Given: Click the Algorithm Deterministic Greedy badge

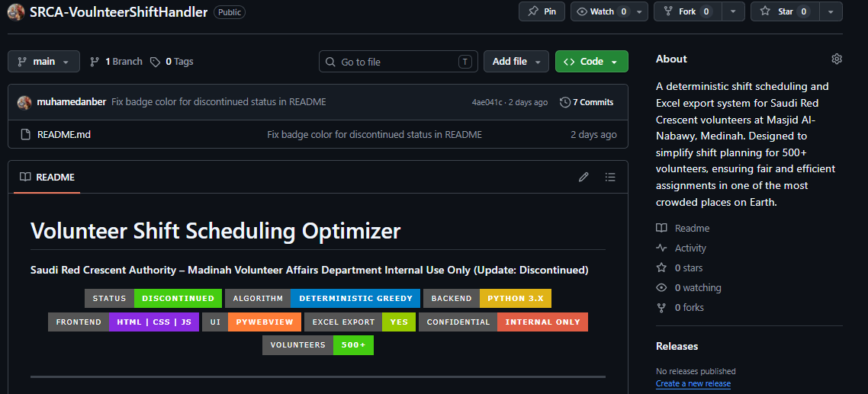Looking at the screenshot, I should [x=323, y=298].
